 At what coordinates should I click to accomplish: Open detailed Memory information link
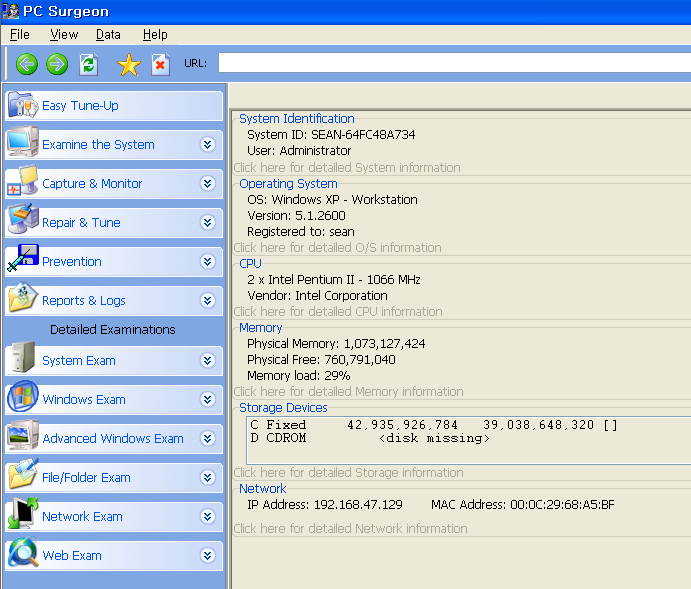348,392
